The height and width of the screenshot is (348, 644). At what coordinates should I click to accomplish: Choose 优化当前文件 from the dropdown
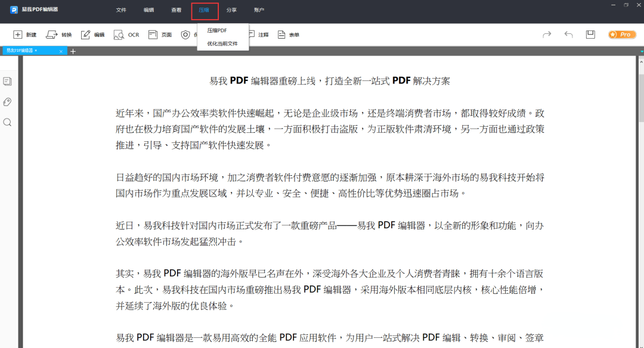pos(222,44)
